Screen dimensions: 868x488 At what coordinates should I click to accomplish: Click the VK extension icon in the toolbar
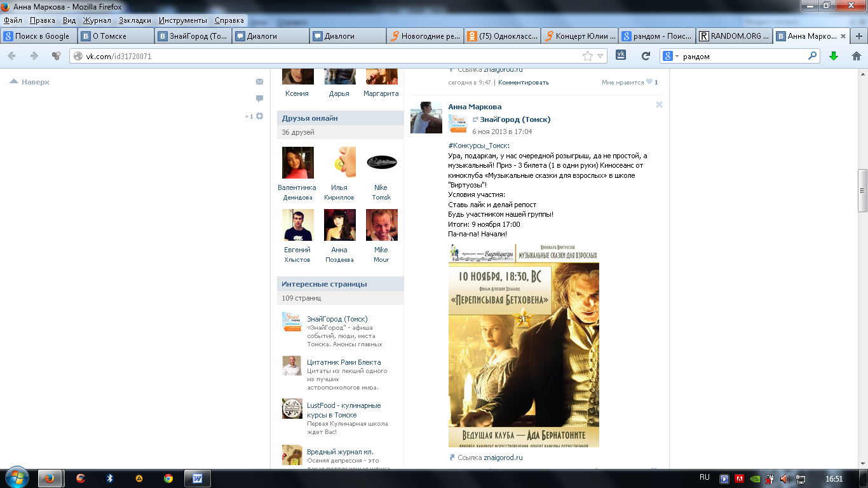(x=621, y=55)
